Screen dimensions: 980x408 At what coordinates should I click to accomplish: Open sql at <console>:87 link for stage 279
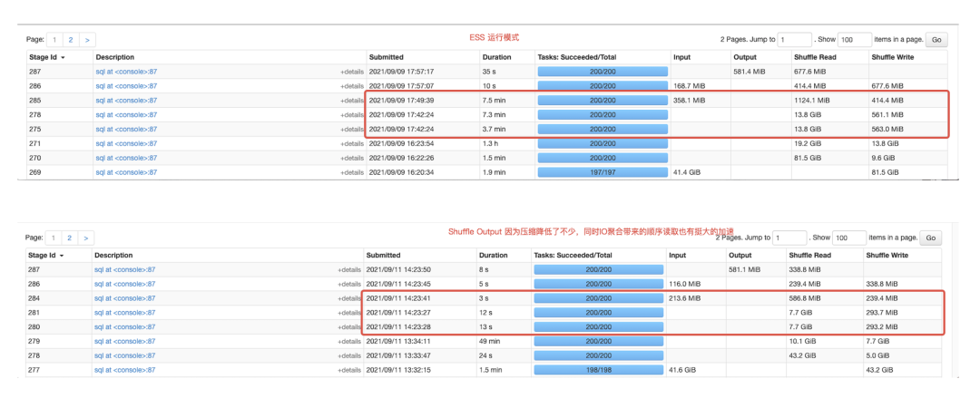point(125,342)
